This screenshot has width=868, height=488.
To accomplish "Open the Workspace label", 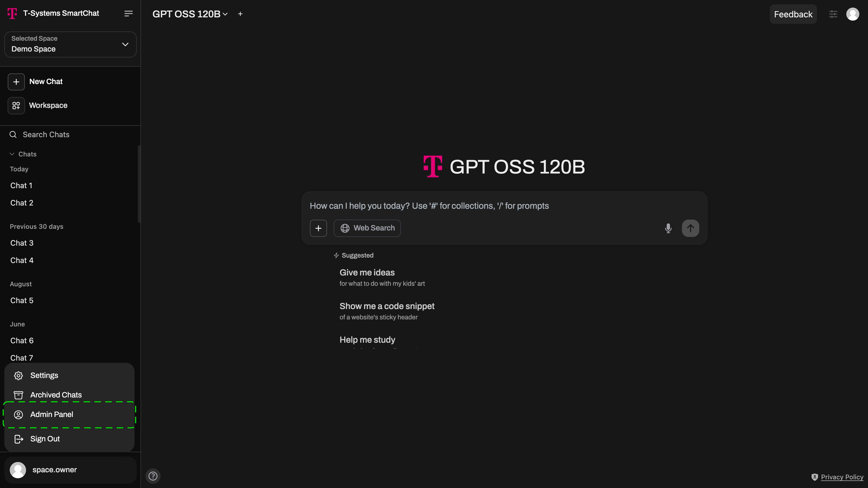I will pyautogui.click(x=48, y=105).
